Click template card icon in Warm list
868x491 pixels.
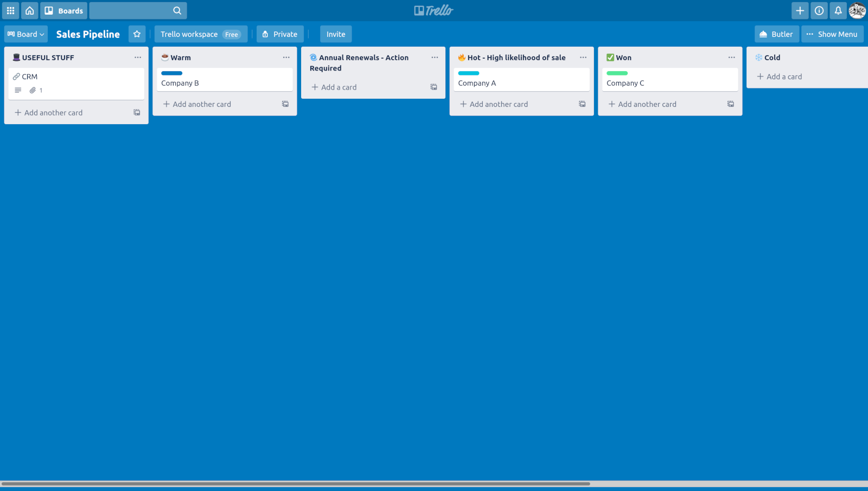pyautogui.click(x=285, y=104)
